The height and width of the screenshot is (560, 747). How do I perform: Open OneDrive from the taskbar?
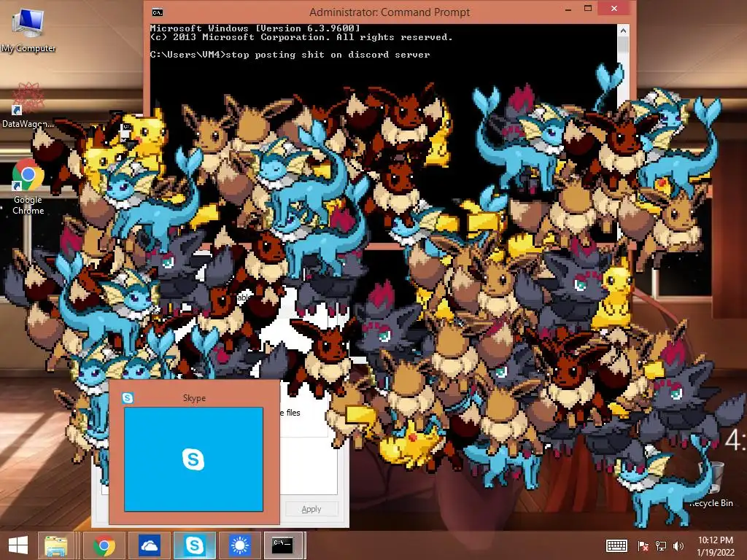coord(149,545)
